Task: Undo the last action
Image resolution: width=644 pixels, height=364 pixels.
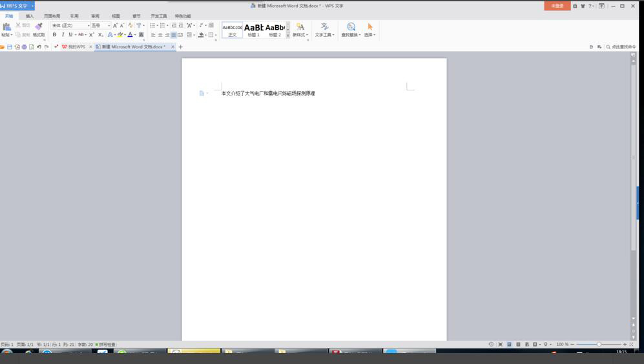Action: click(39, 46)
